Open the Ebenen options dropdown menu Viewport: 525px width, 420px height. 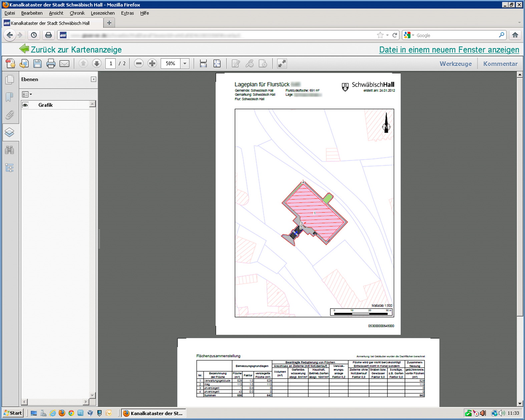(27, 94)
